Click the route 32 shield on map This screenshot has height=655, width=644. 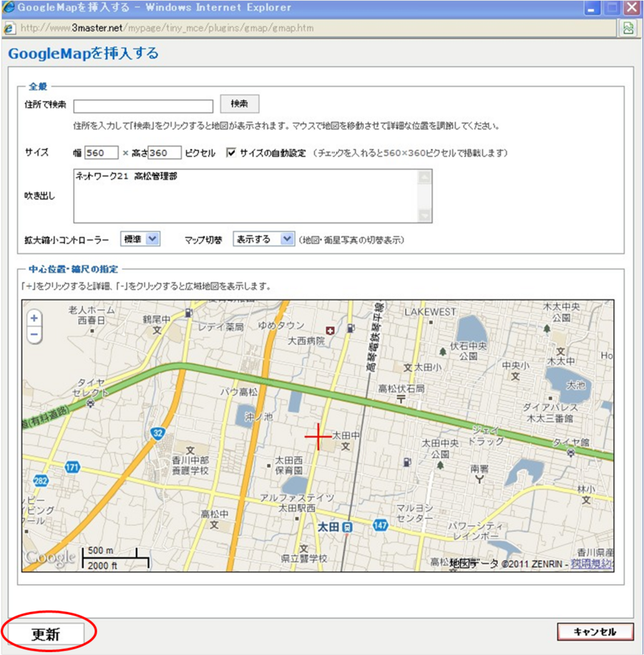coord(157,434)
